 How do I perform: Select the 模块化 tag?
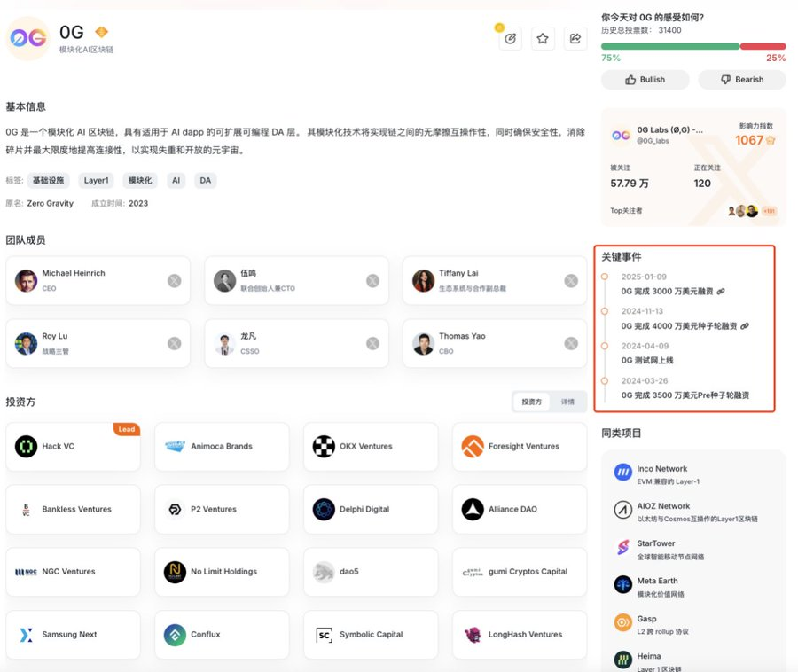(140, 181)
